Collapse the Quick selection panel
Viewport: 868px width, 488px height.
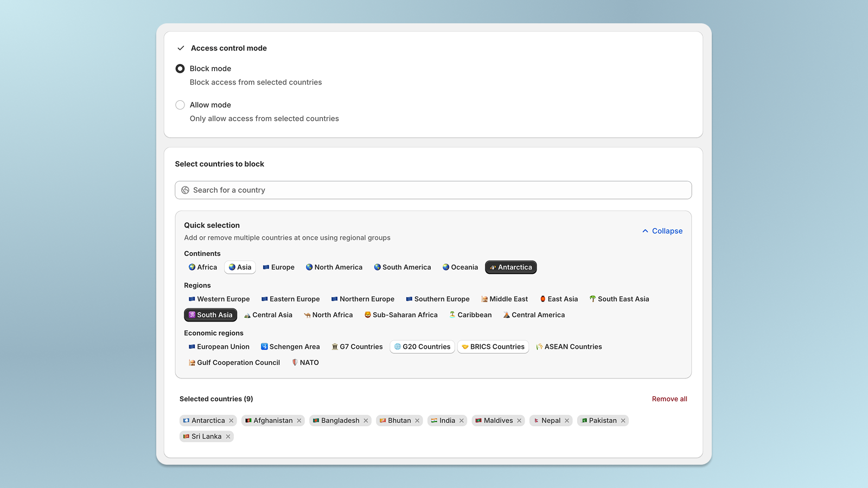tap(667, 230)
